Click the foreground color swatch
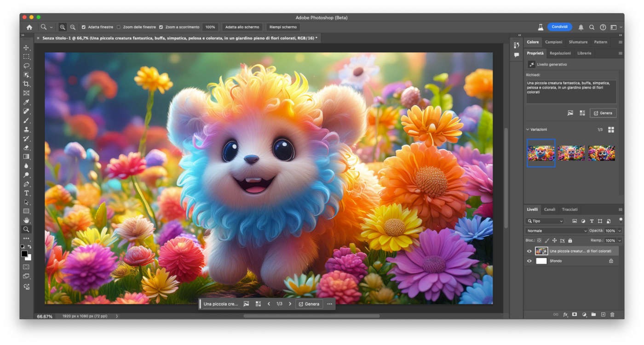This screenshot has width=644, height=345. [x=24, y=254]
